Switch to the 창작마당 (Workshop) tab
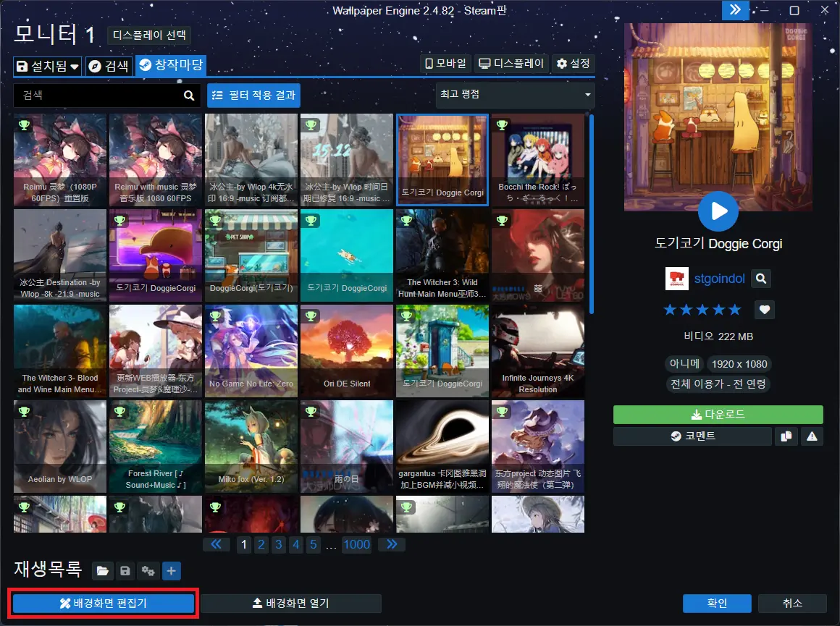This screenshot has height=626, width=840. pyautogui.click(x=171, y=65)
